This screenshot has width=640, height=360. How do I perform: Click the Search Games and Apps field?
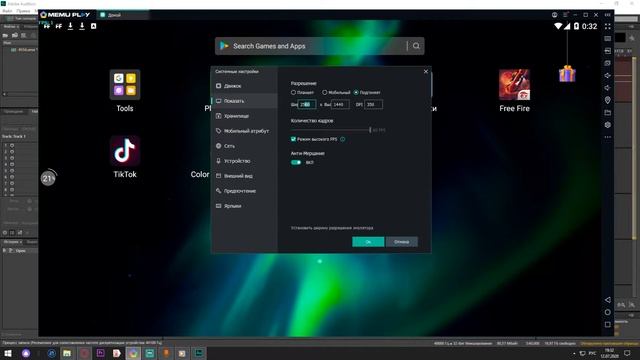(319, 46)
